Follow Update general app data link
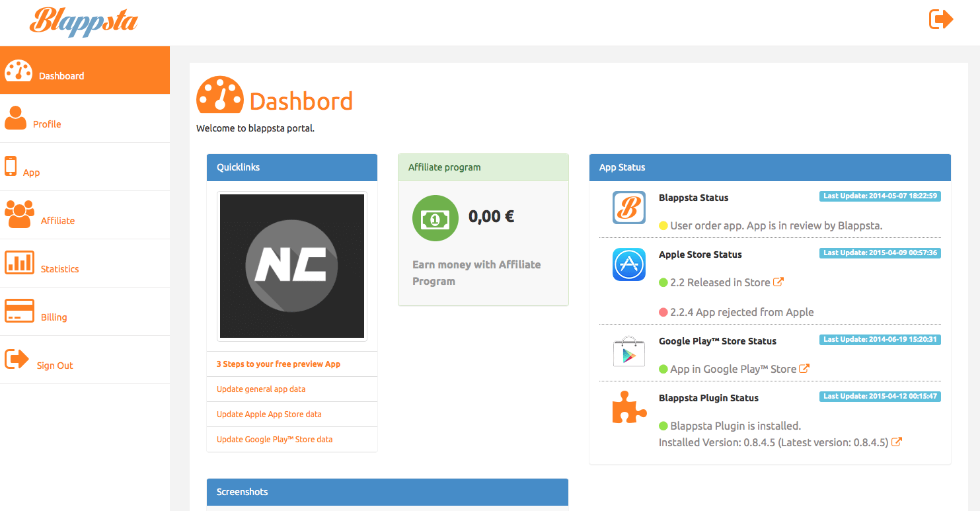The width and height of the screenshot is (980, 511). click(261, 389)
